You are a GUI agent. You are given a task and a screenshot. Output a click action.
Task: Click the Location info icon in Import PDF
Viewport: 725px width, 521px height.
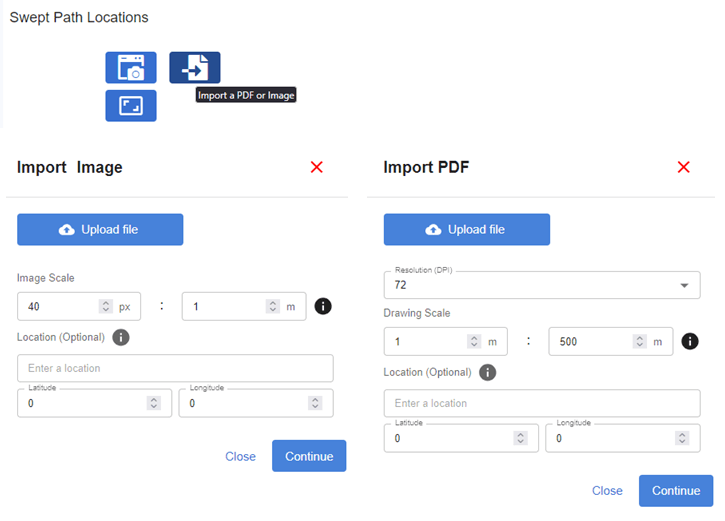point(487,372)
